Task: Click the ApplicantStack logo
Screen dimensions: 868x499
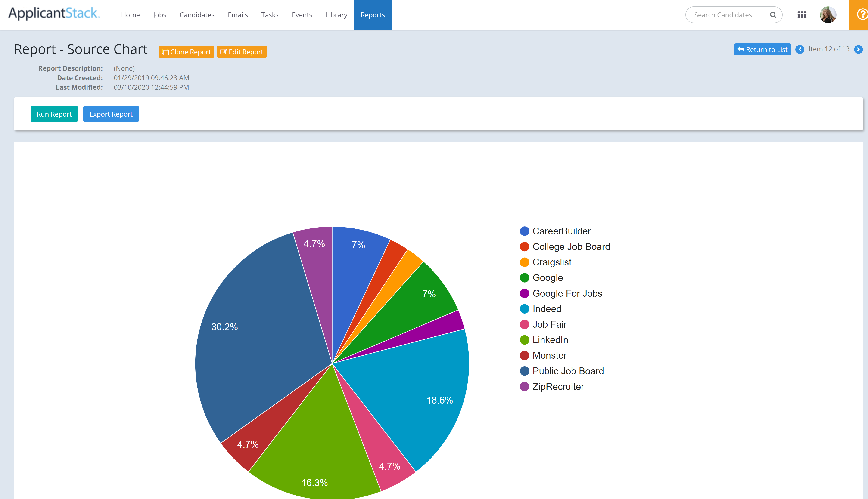Action: (54, 14)
